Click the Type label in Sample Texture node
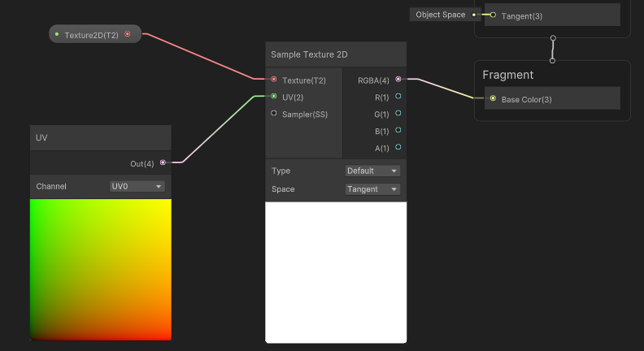 pyautogui.click(x=281, y=171)
